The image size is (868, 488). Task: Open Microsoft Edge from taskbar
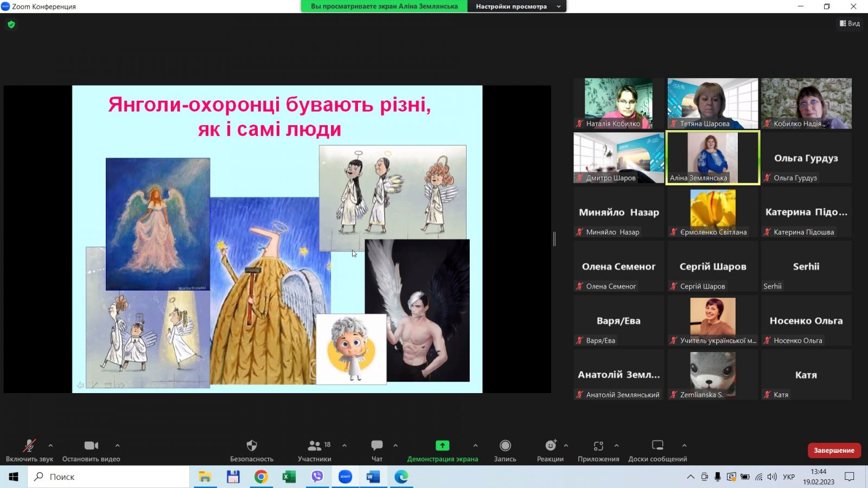coord(401,477)
